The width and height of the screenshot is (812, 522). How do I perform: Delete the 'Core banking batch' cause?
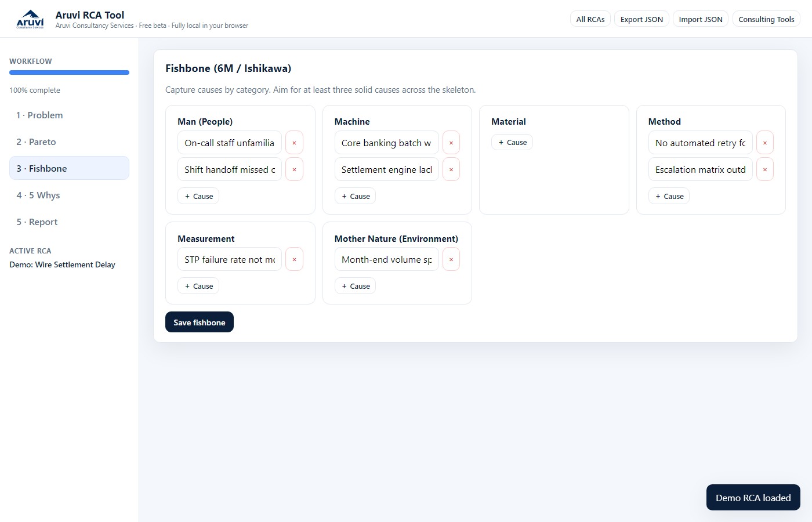tap(451, 143)
